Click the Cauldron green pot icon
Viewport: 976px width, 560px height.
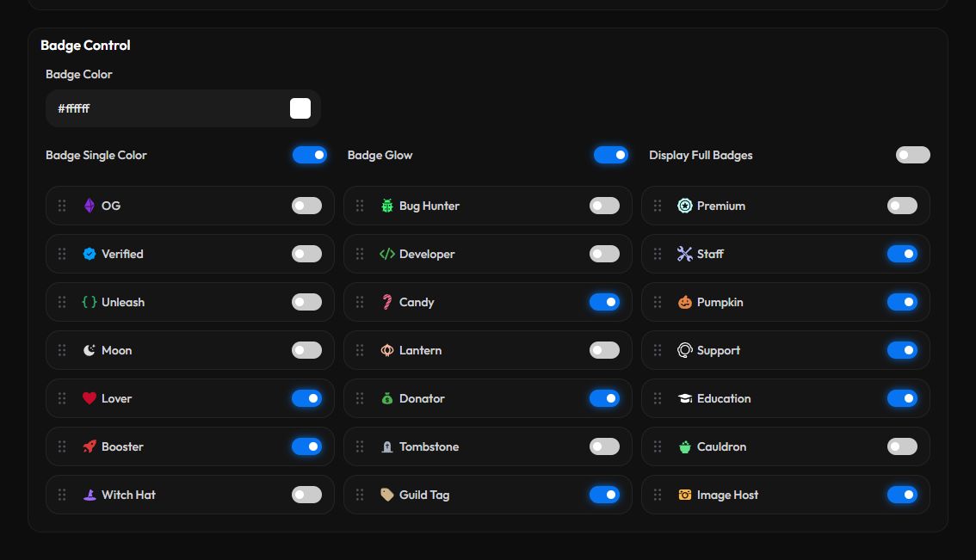coord(685,446)
